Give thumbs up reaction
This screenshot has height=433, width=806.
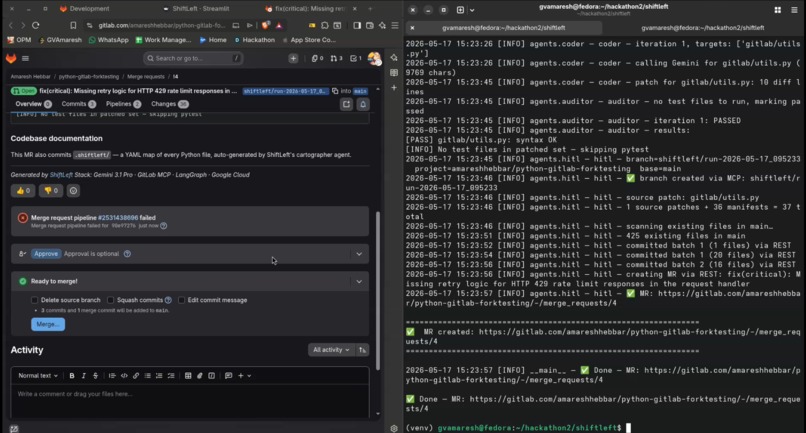(23, 191)
